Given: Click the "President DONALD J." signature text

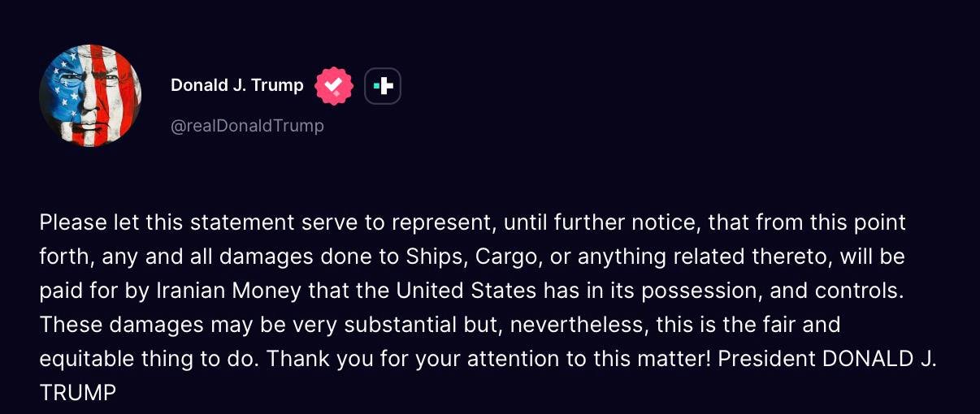Looking at the screenshot, I should click(x=829, y=360).
